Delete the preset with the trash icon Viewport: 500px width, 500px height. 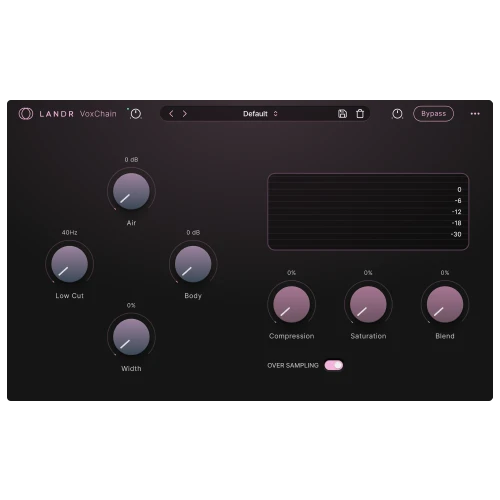tap(360, 114)
